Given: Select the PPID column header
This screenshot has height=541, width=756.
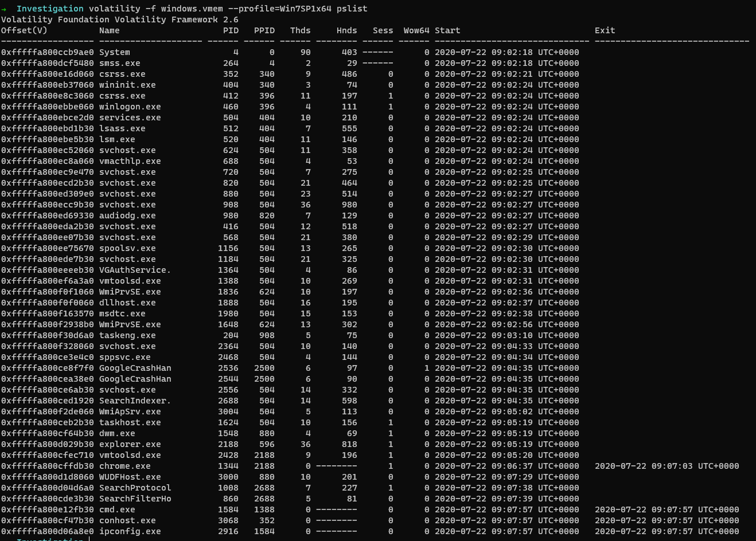Looking at the screenshot, I should click(264, 30).
